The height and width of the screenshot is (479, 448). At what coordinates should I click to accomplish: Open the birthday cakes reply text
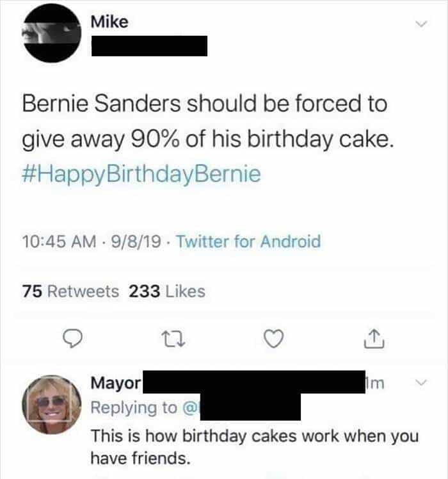coord(254,447)
